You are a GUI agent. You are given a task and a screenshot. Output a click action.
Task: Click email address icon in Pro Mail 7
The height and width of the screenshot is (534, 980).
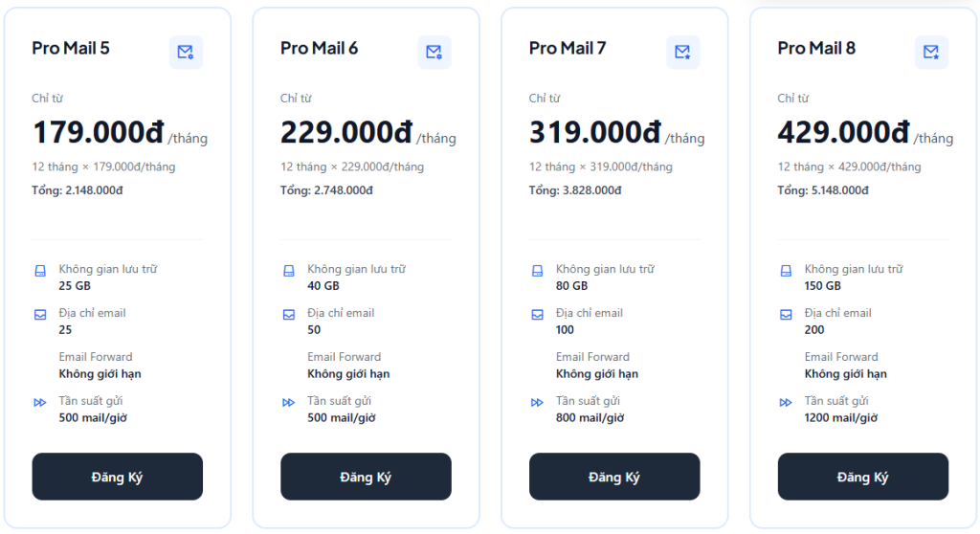[x=537, y=314]
